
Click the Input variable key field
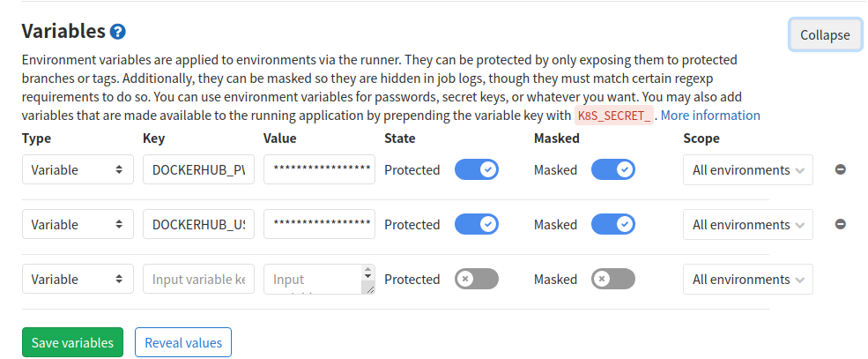[x=198, y=279]
